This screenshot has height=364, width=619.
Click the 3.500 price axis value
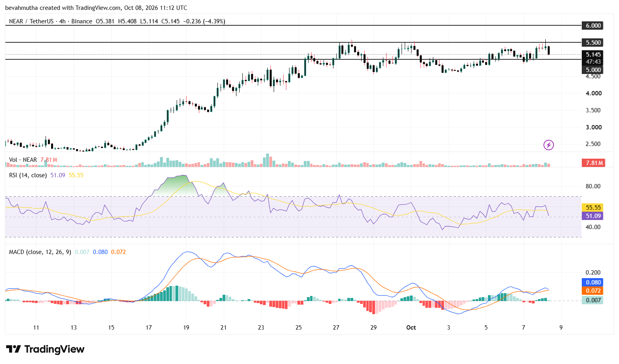click(x=594, y=110)
